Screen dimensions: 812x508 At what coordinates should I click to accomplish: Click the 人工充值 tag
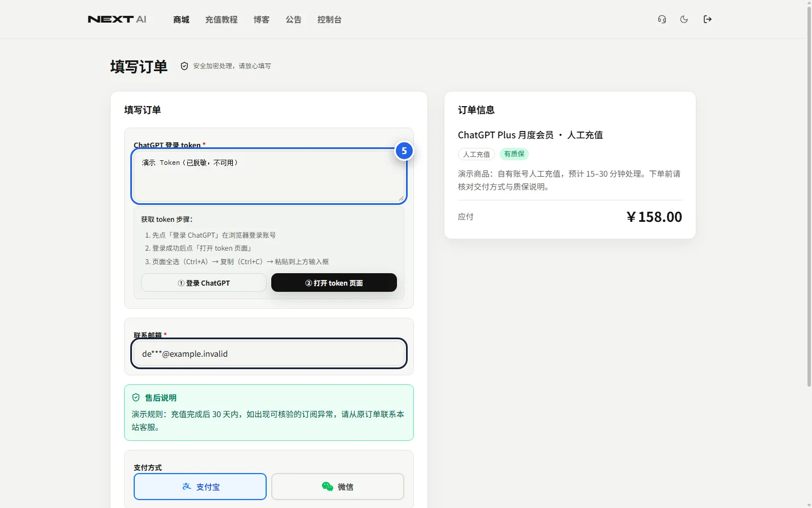[x=476, y=154]
